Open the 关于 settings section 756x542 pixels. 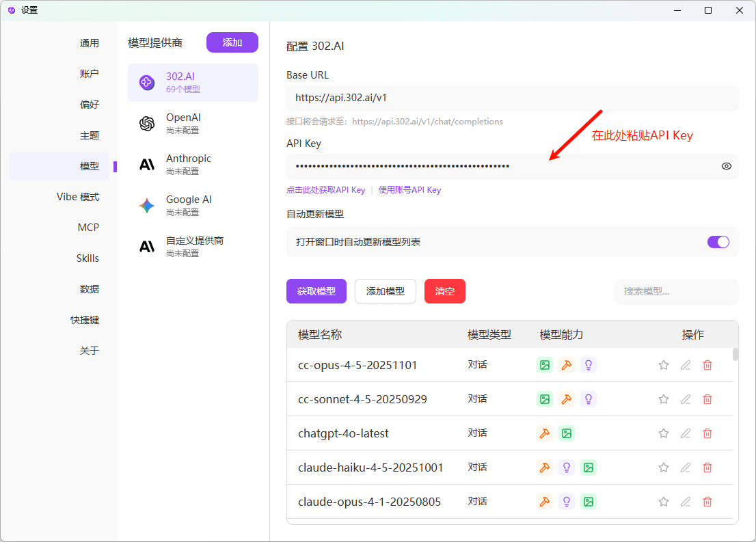point(89,351)
